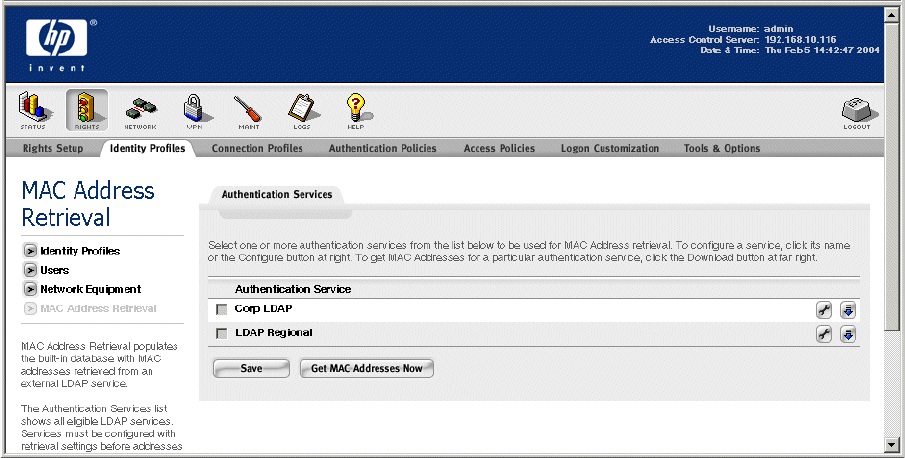The height and width of the screenshot is (458, 905).
Task: Open the Authentication Policies tab
Action: tap(383, 148)
